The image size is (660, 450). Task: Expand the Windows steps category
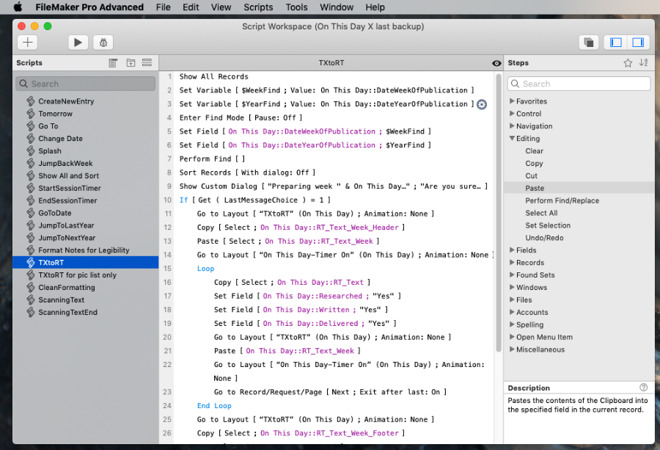512,287
